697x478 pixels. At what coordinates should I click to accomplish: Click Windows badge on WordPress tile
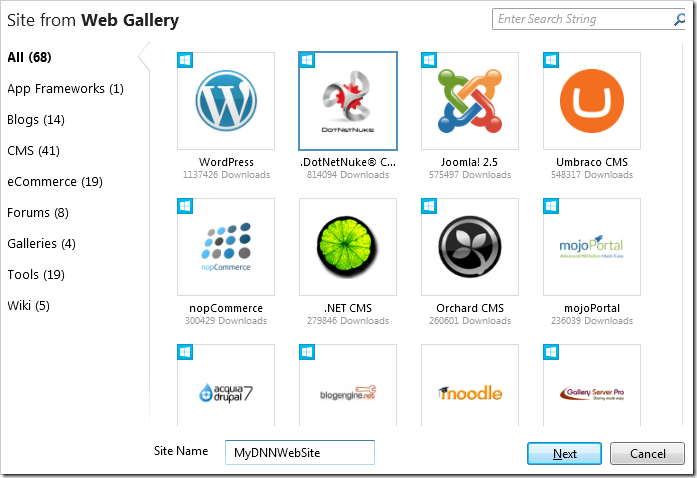pos(185,60)
